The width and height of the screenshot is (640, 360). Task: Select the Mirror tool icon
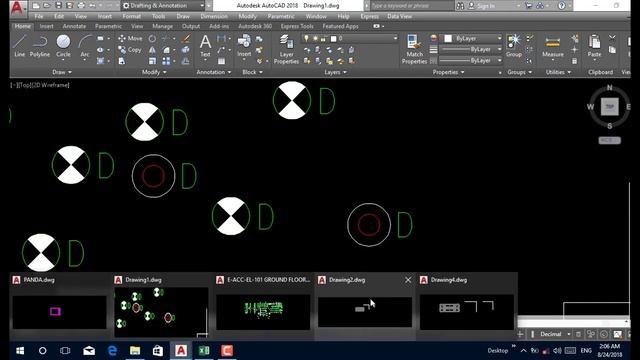(152, 50)
